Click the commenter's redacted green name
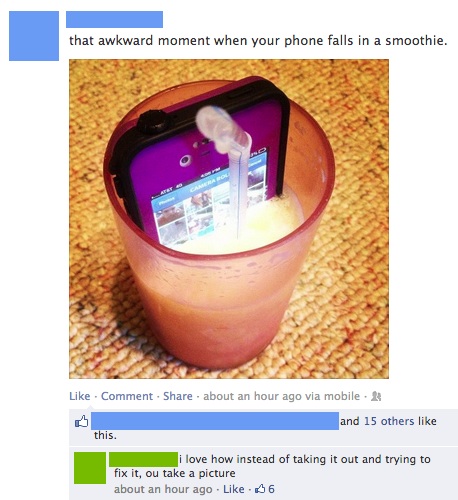The height and width of the screenshot is (500, 458). coord(143,459)
